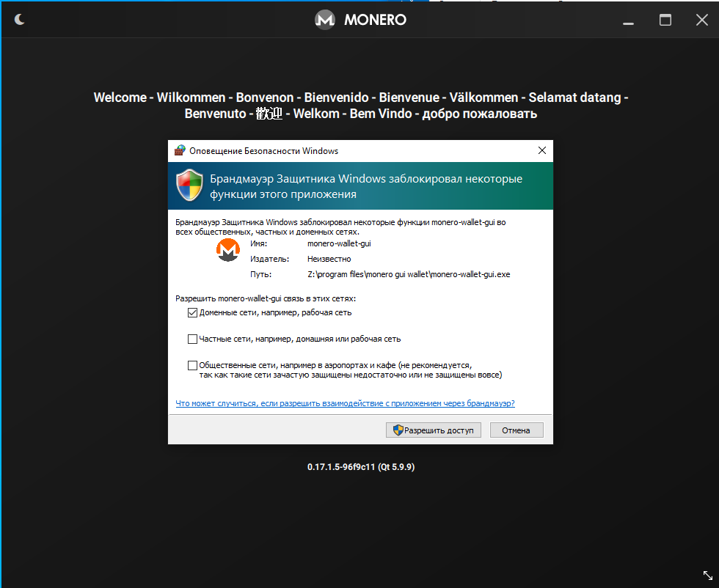
Task: Click the version text 0.17.1.5-96f9c11
Action: click(361, 466)
